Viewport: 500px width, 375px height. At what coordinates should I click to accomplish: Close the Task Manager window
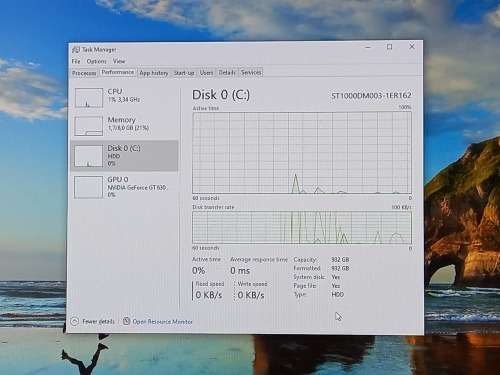412,47
